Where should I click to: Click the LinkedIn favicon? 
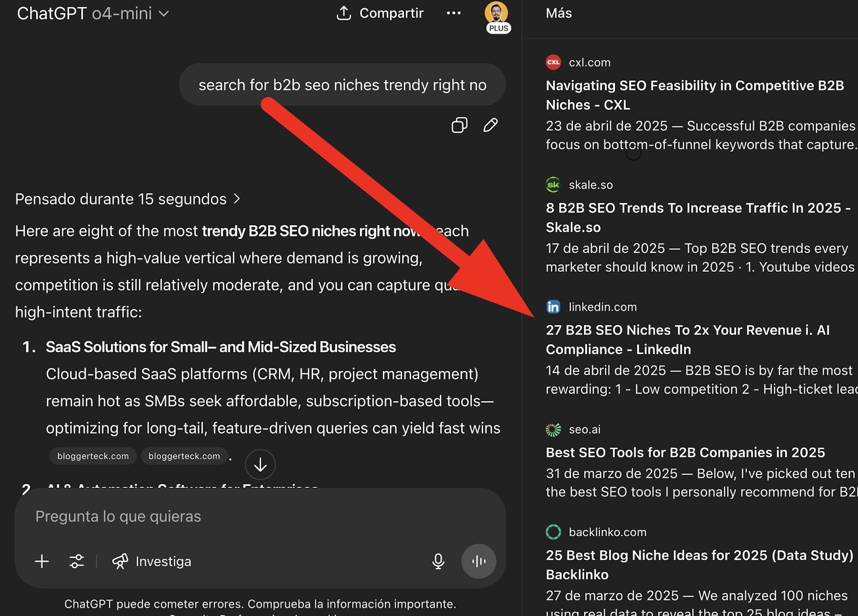pyautogui.click(x=553, y=307)
